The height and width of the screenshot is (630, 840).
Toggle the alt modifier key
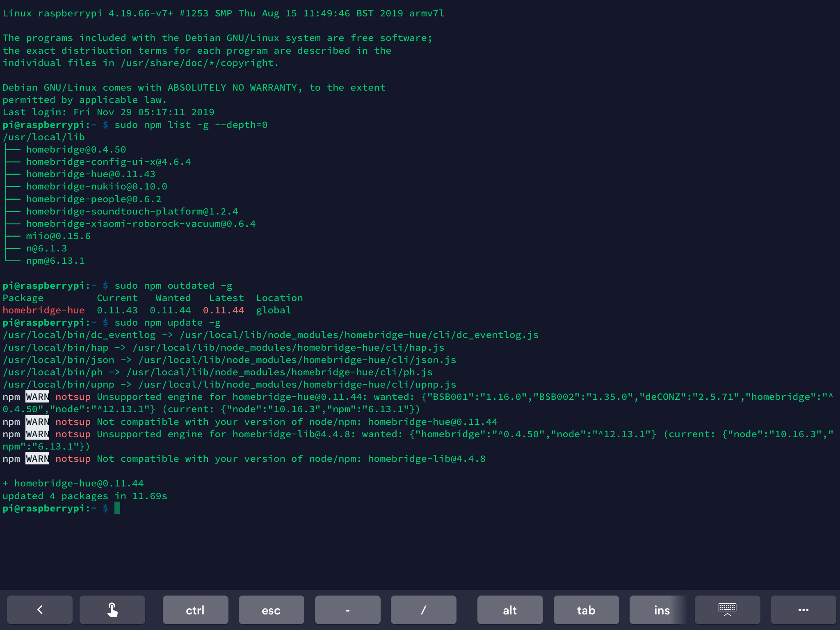(510, 610)
